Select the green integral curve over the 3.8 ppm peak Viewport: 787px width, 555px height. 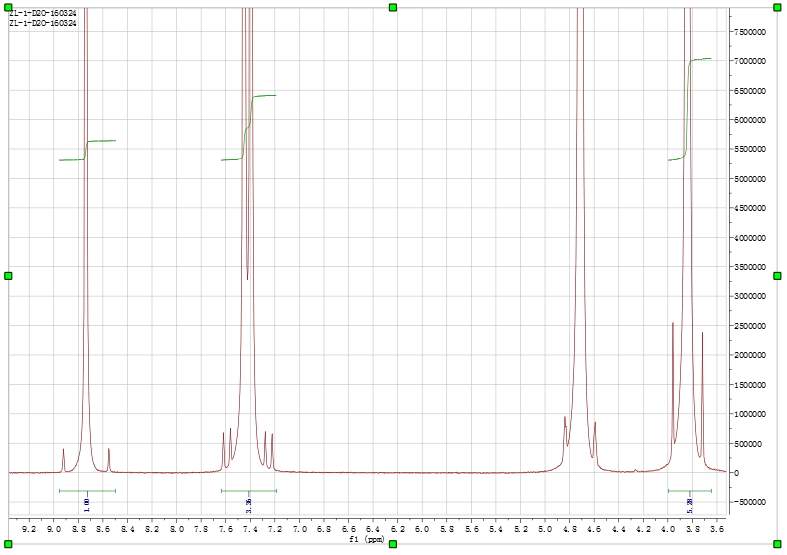[690, 109]
